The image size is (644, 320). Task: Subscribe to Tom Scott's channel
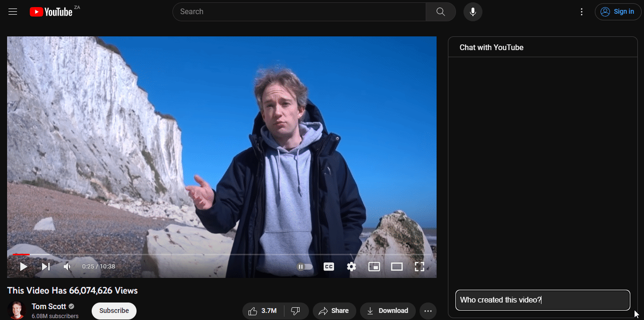114,311
